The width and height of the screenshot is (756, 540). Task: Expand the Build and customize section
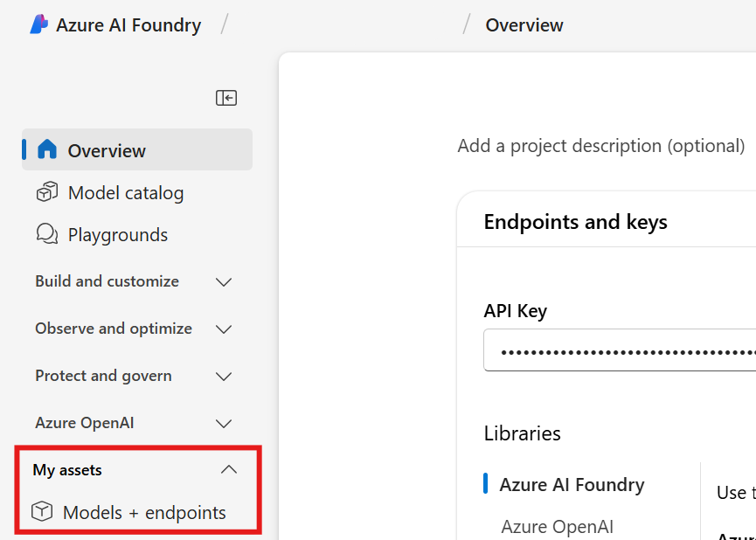(x=224, y=281)
